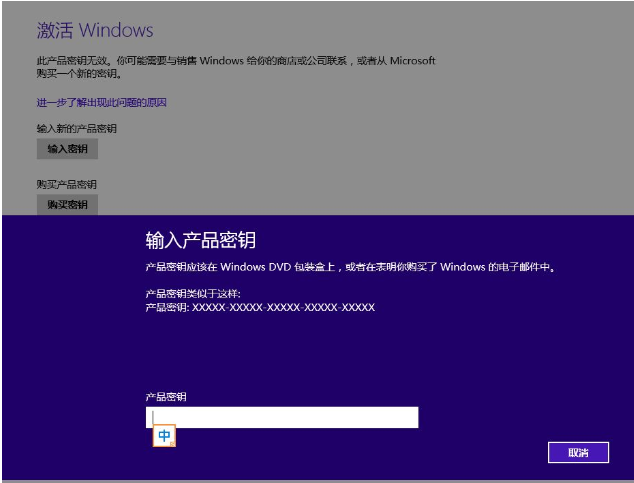Select the 产品密钥 label above the input

tap(166, 397)
